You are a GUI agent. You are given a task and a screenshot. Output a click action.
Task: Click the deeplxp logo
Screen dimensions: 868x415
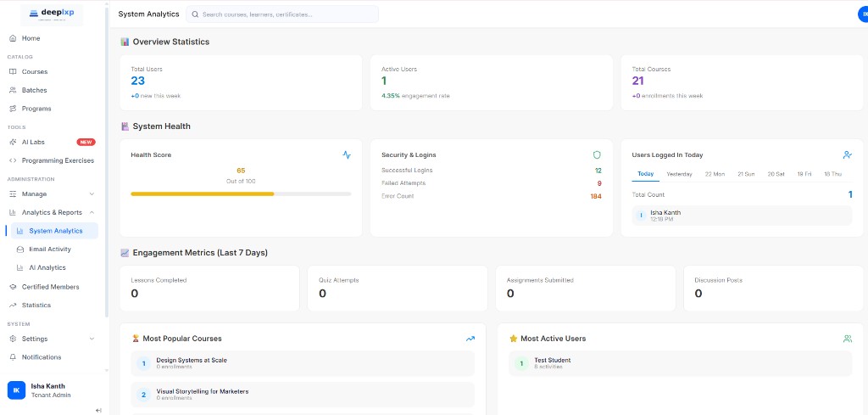(52, 14)
